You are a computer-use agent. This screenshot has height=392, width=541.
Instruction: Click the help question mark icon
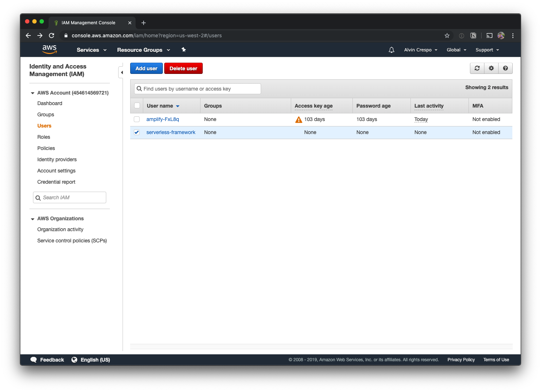505,68
